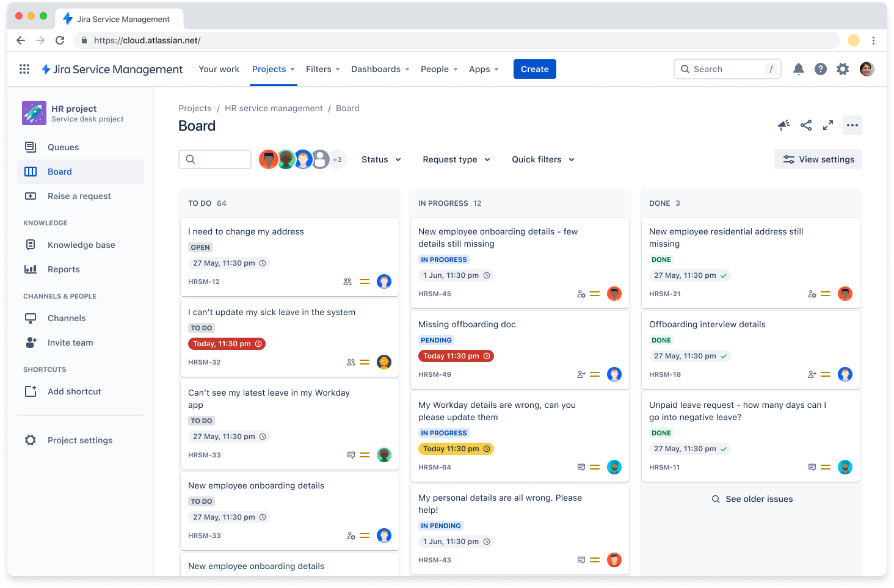Open the Share board icon
This screenshot has width=894, height=588.
click(805, 125)
